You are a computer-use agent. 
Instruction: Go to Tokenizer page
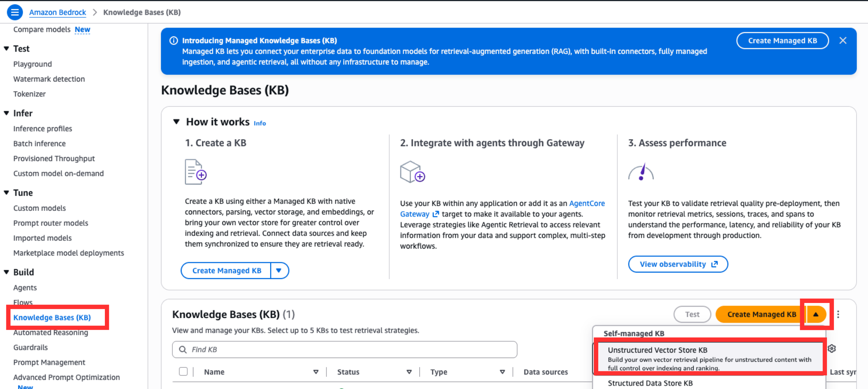(x=30, y=94)
